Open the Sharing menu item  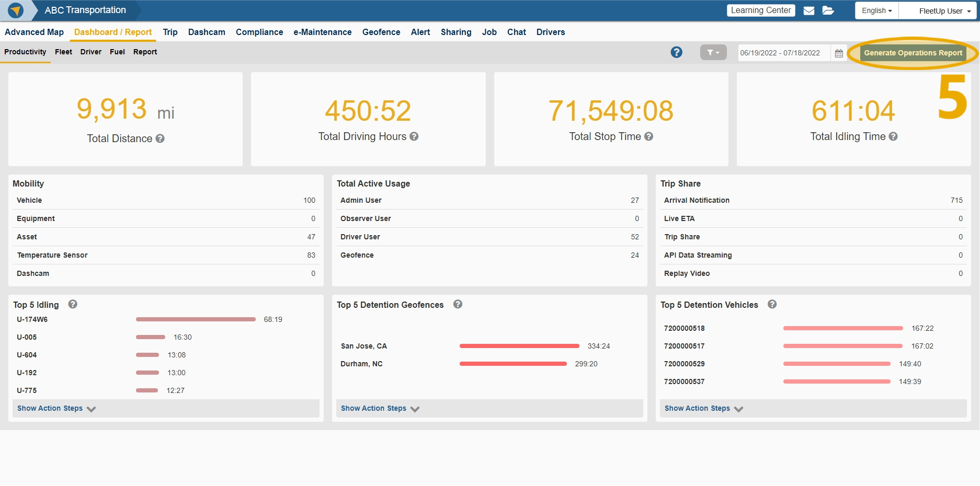[456, 32]
